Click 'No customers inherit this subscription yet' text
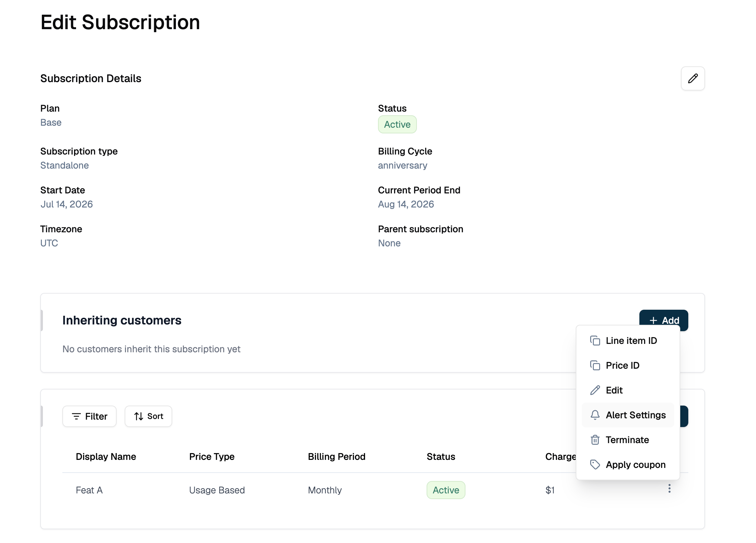The image size is (756, 543). tap(151, 349)
